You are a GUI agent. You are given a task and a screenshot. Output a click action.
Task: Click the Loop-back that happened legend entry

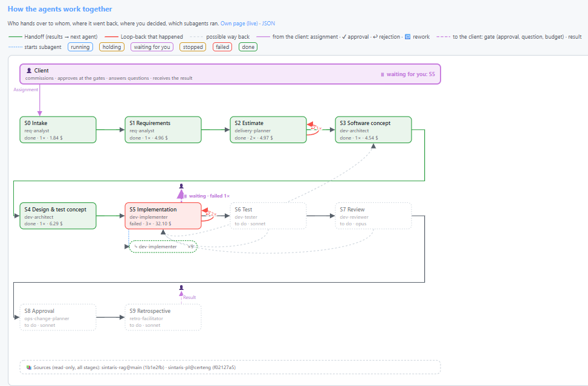(x=144, y=37)
